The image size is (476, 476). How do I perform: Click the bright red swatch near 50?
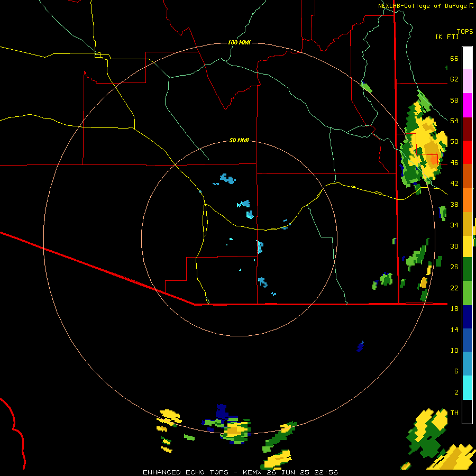(x=467, y=152)
